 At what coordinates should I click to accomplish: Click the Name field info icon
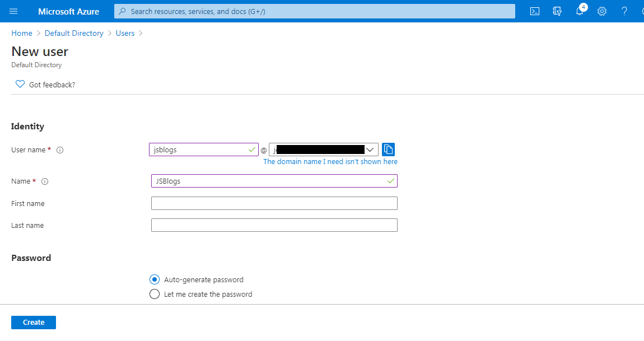coord(45,181)
